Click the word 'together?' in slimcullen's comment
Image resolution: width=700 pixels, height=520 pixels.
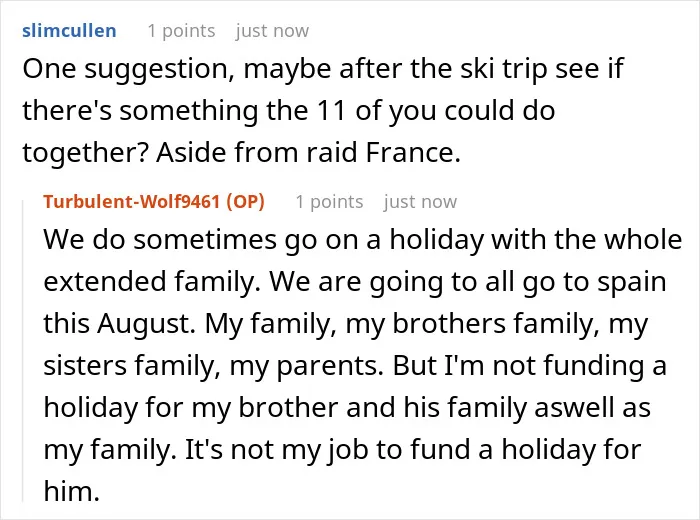click(86, 153)
